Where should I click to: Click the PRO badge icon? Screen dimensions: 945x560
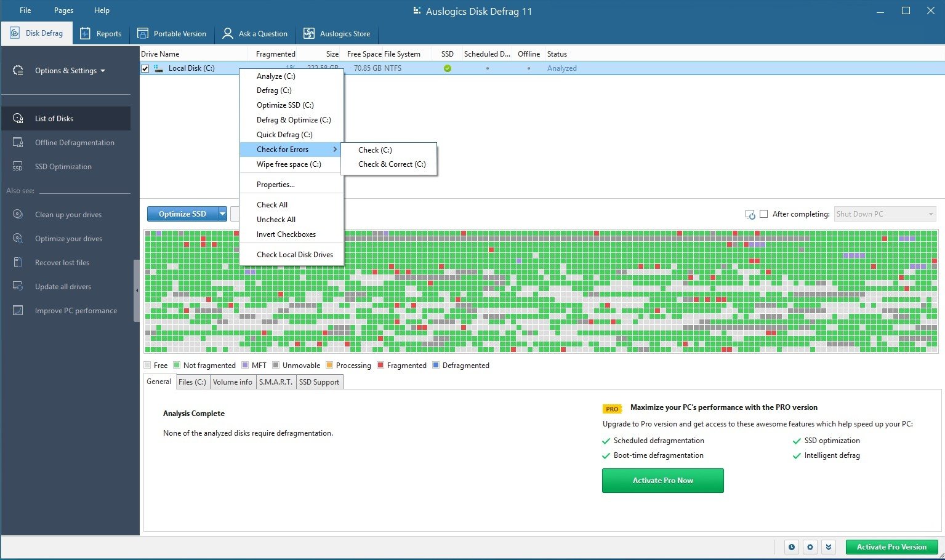612,409
